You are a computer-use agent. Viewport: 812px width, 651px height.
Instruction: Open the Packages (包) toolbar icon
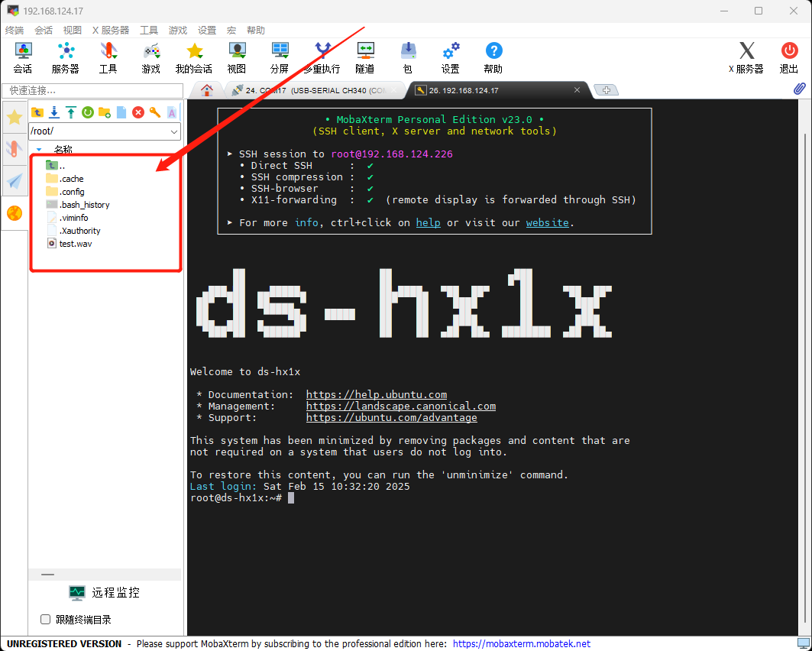(x=408, y=57)
